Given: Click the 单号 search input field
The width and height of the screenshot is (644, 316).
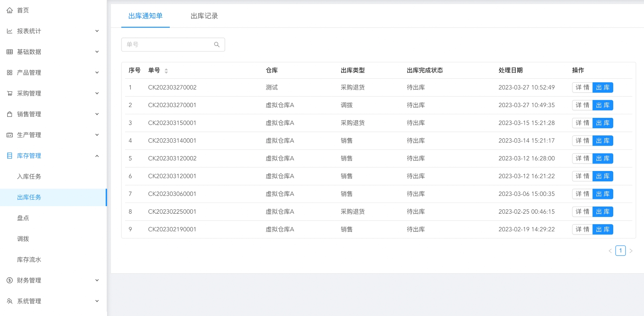Looking at the screenshot, I should pyautogui.click(x=173, y=45).
